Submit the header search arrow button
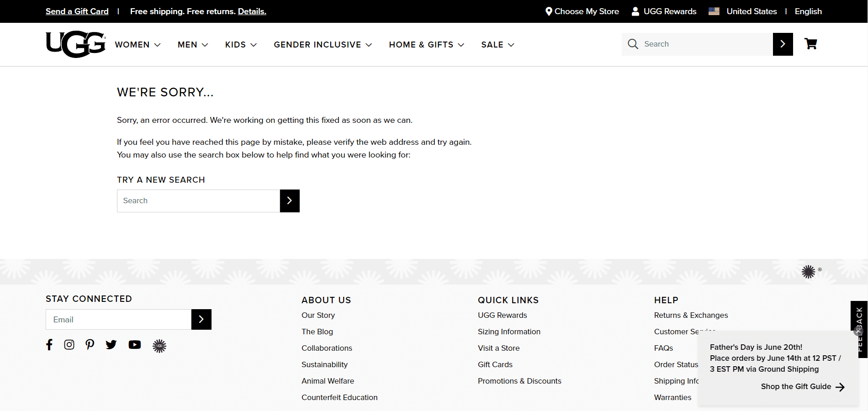 coord(783,44)
